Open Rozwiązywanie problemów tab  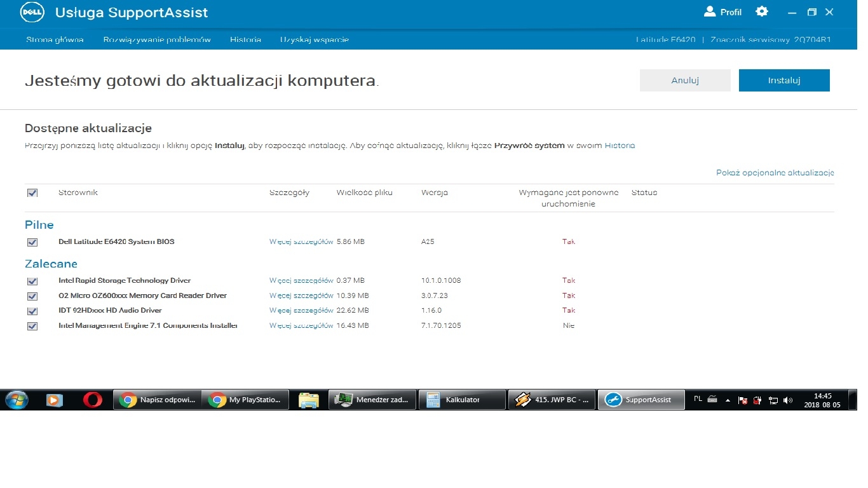click(157, 39)
